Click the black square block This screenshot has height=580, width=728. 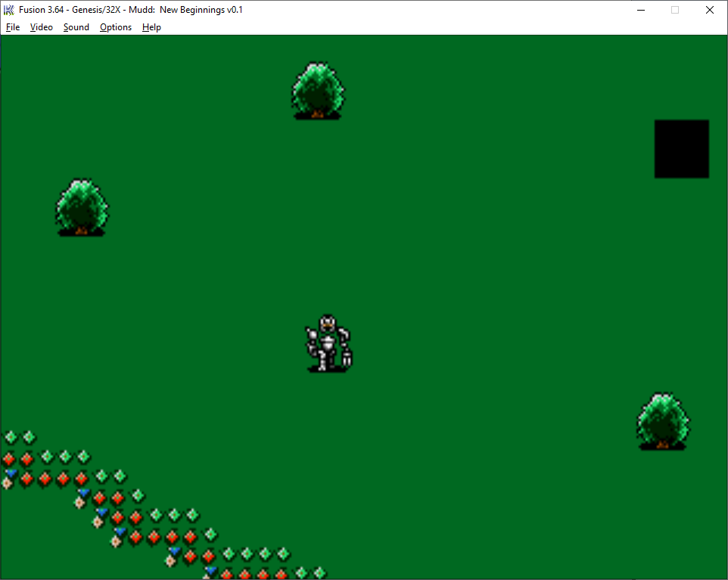[681, 149]
